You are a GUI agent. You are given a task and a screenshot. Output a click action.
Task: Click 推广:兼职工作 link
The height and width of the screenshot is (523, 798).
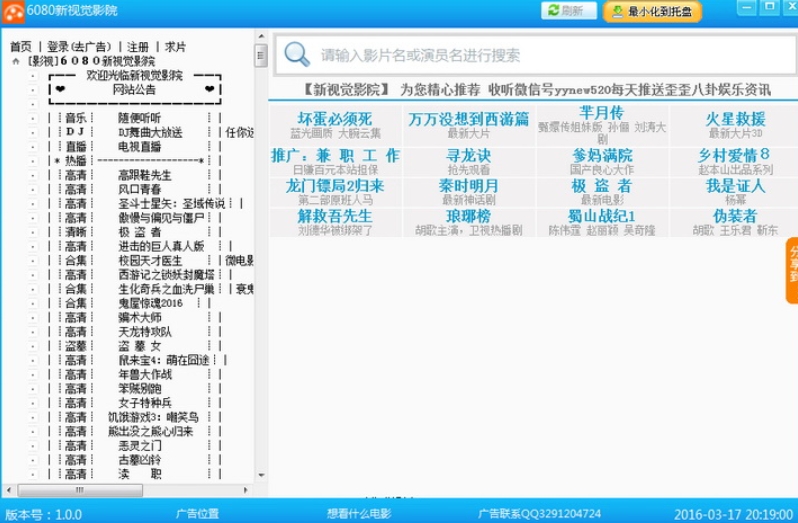(x=335, y=156)
